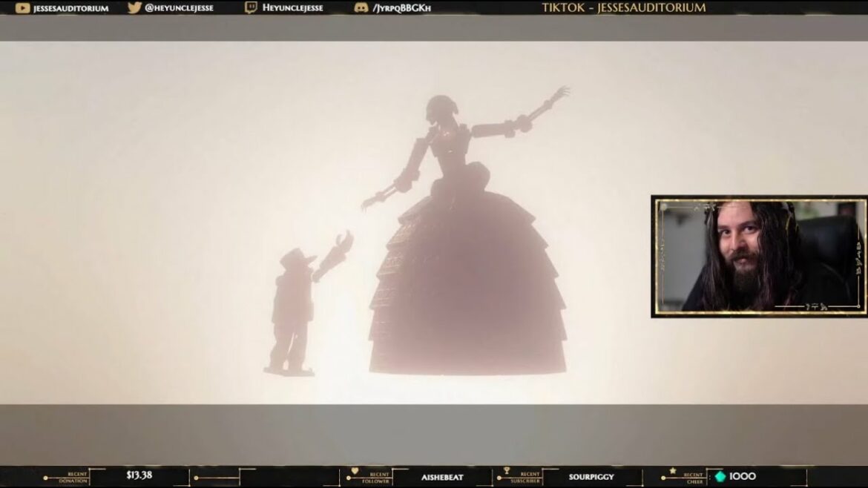The height and width of the screenshot is (488, 868).
Task: Click the recent subscriber name SourPiggy
Action: [x=591, y=477]
